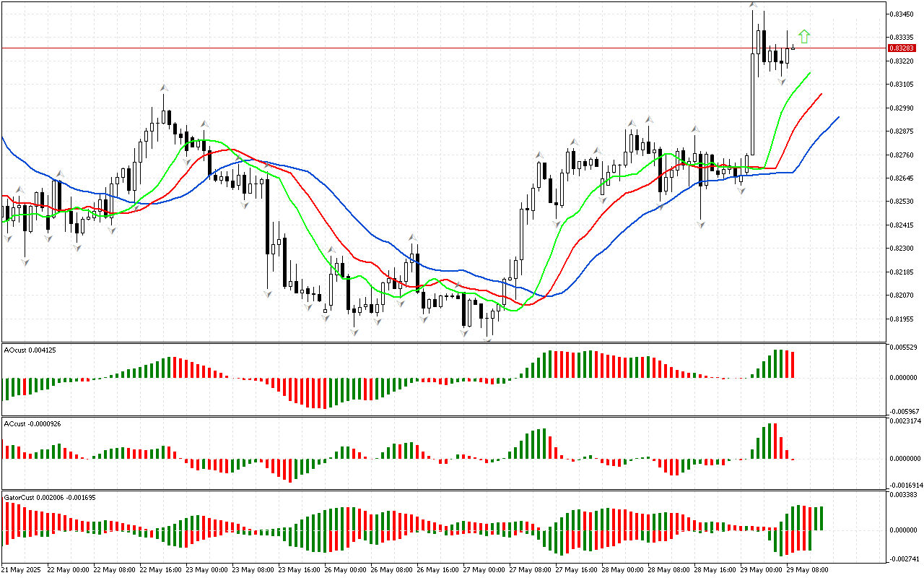The width and height of the screenshot is (924, 578).
Task: Click the fractal arrow above the 22 May 16:00 peak
Action: (165, 87)
